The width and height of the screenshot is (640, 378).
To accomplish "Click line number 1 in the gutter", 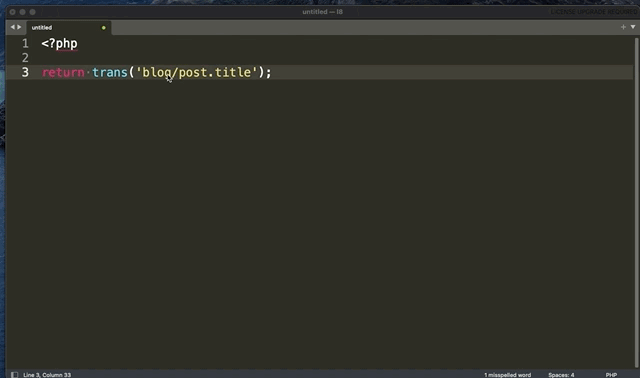I will tap(25, 43).
